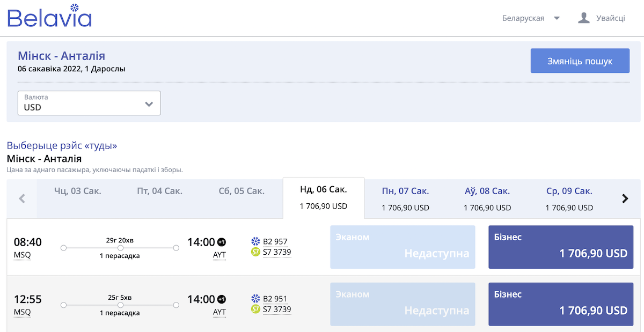Open the Беларуская language dropdown

click(530, 18)
